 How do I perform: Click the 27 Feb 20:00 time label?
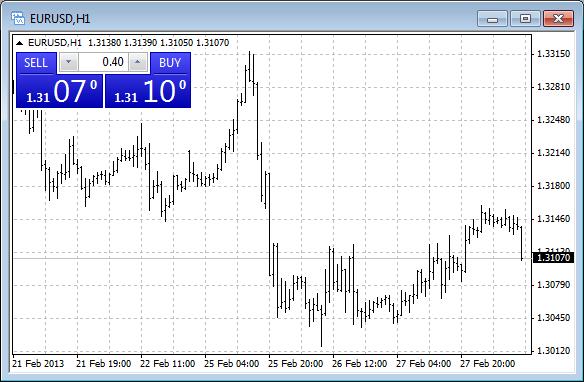click(488, 364)
